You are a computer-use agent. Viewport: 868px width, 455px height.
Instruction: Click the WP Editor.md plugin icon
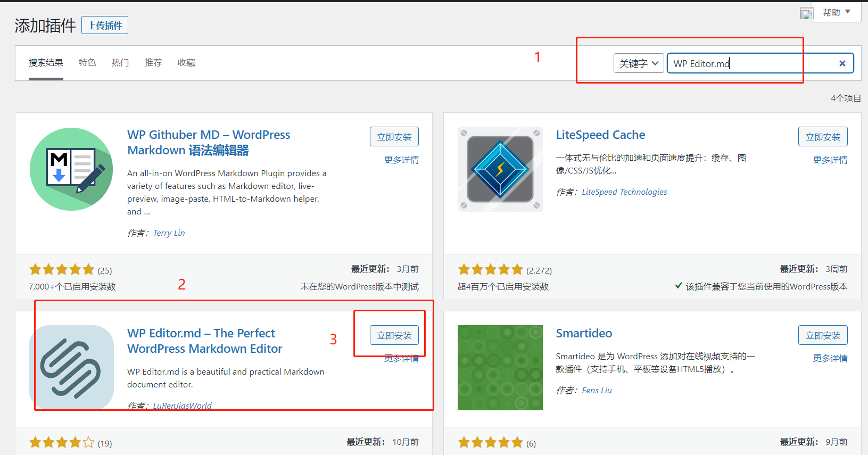pos(71,368)
